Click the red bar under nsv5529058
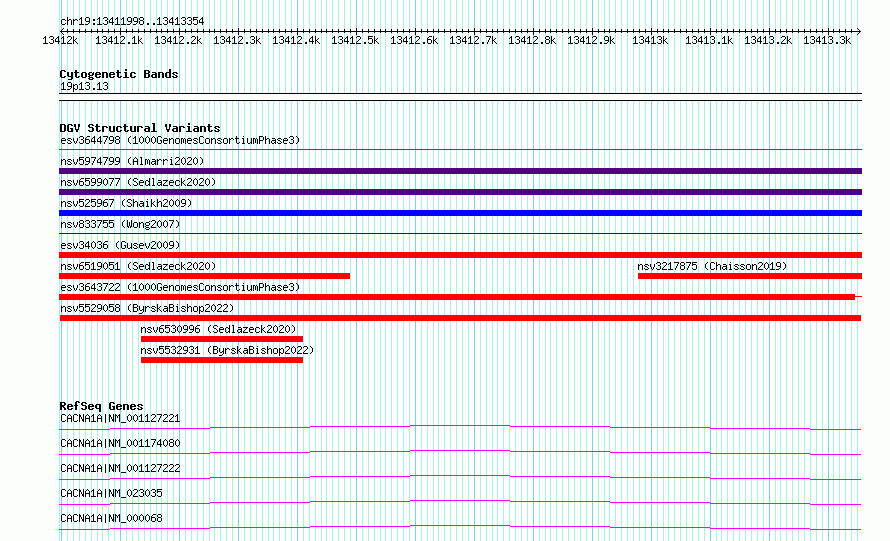The width and height of the screenshot is (890, 541). click(460, 318)
